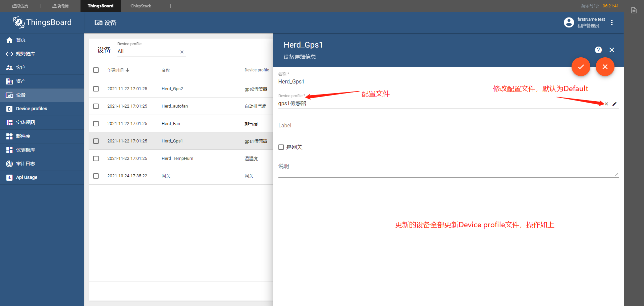Toggle 创建时间 sort order arrow
644x306 pixels.
127,70
